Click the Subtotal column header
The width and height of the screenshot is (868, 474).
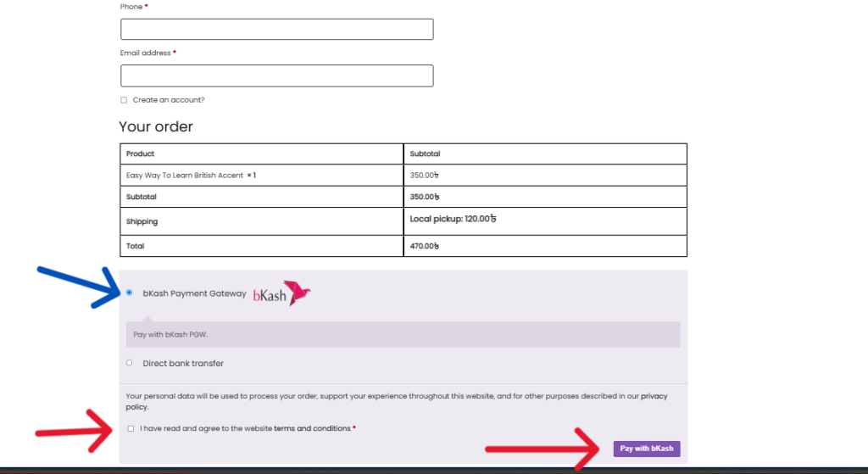click(x=426, y=153)
